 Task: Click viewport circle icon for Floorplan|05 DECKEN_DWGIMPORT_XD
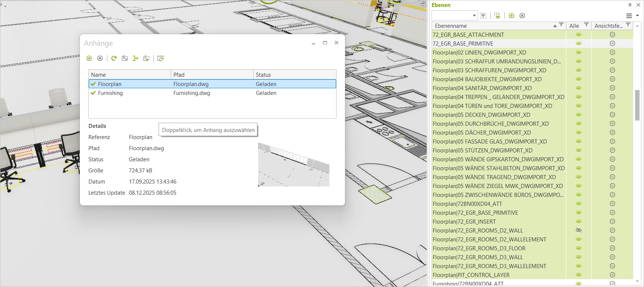[612, 115]
